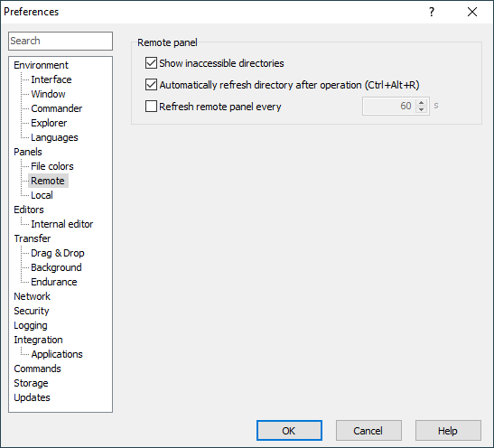Click the OK button
Screen dimensions: 494x448
[289, 430]
